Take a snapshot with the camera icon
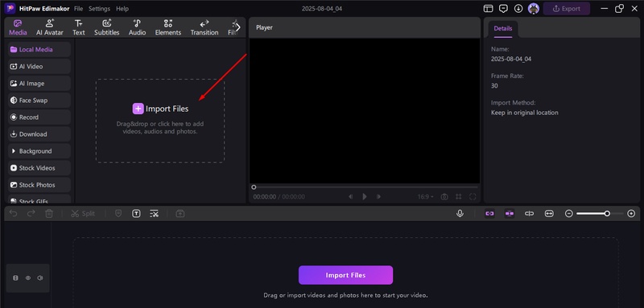Screen dimensions: 644x308 pos(444,197)
